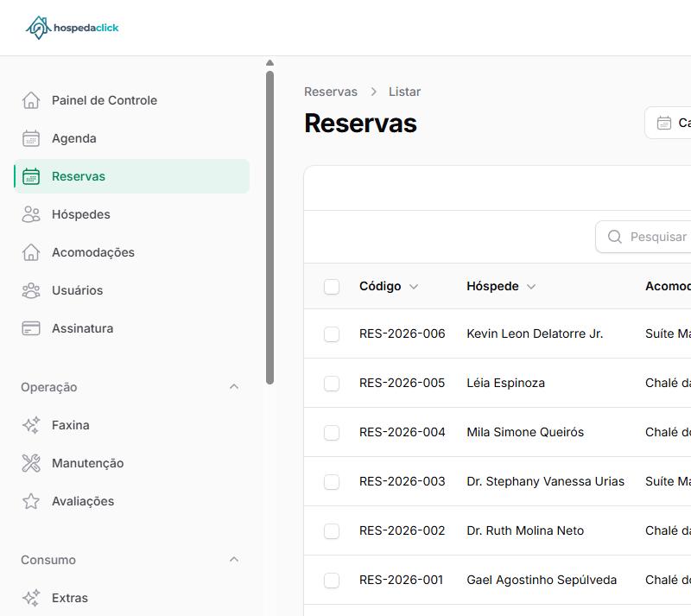Click the Listar breadcrumb

pyautogui.click(x=404, y=92)
